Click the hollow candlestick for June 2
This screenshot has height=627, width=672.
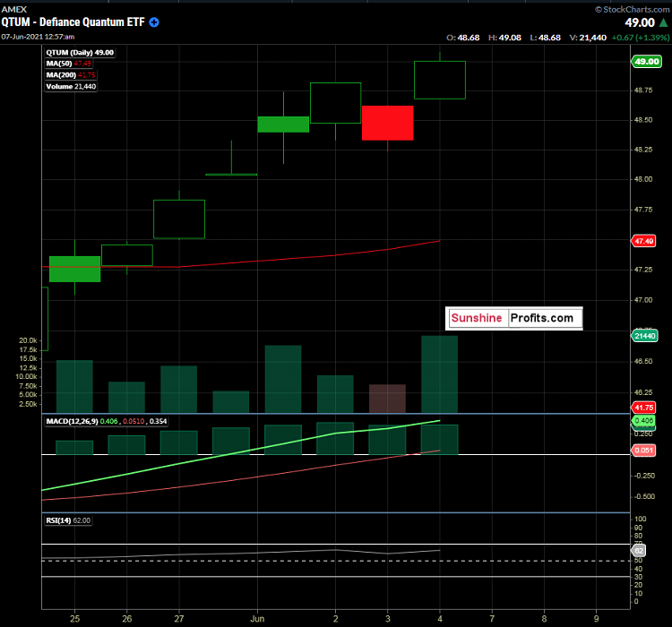coord(336,103)
